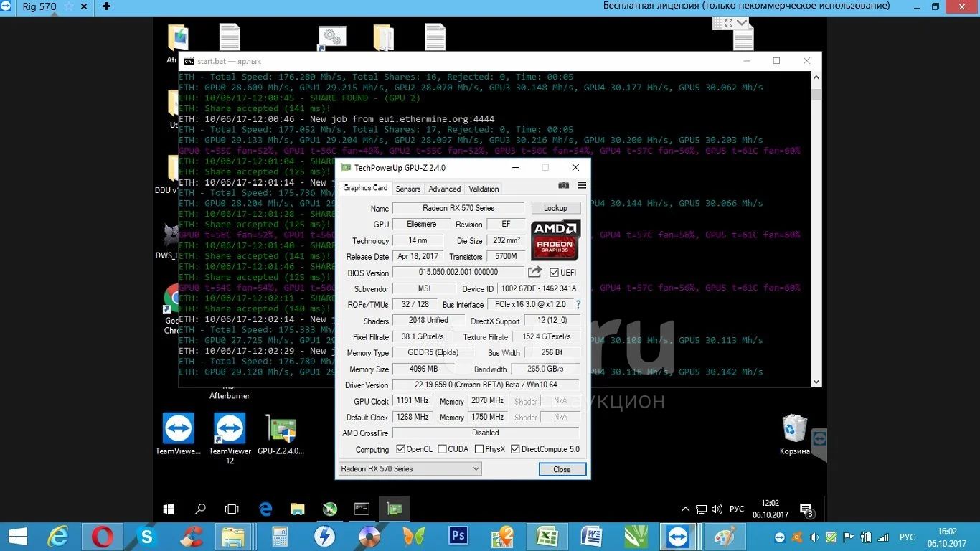This screenshot has width=980, height=551.
Task: Open the Корзина recycle bin
Action: (x=795, y=434)
